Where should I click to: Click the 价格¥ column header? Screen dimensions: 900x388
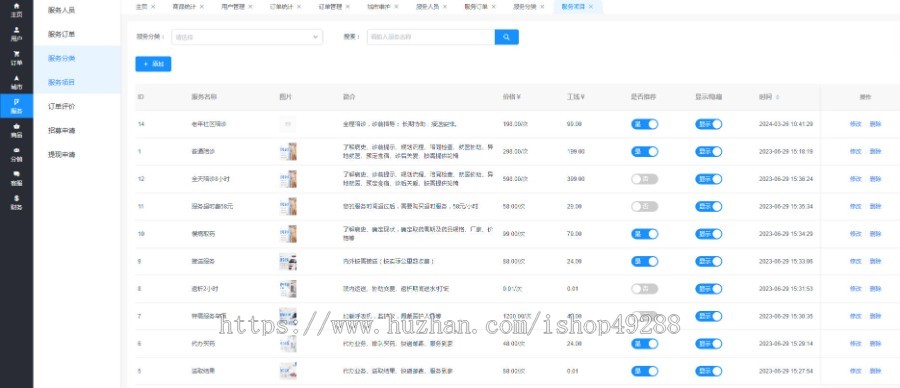pos(511,97)
